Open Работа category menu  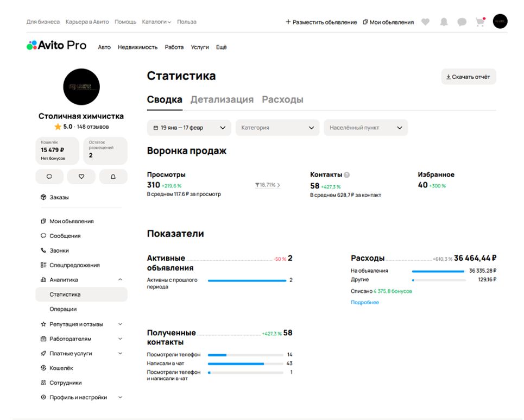click(174, 47)
